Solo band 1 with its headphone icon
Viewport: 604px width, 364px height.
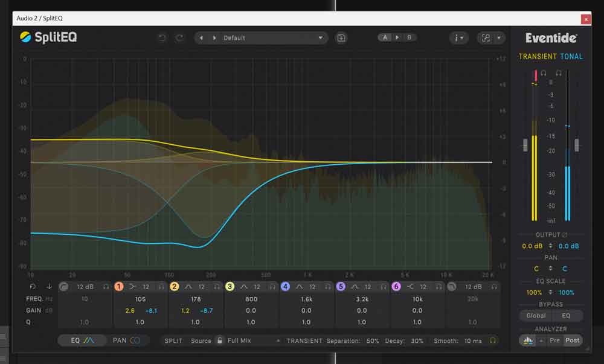tap(161, 287)
